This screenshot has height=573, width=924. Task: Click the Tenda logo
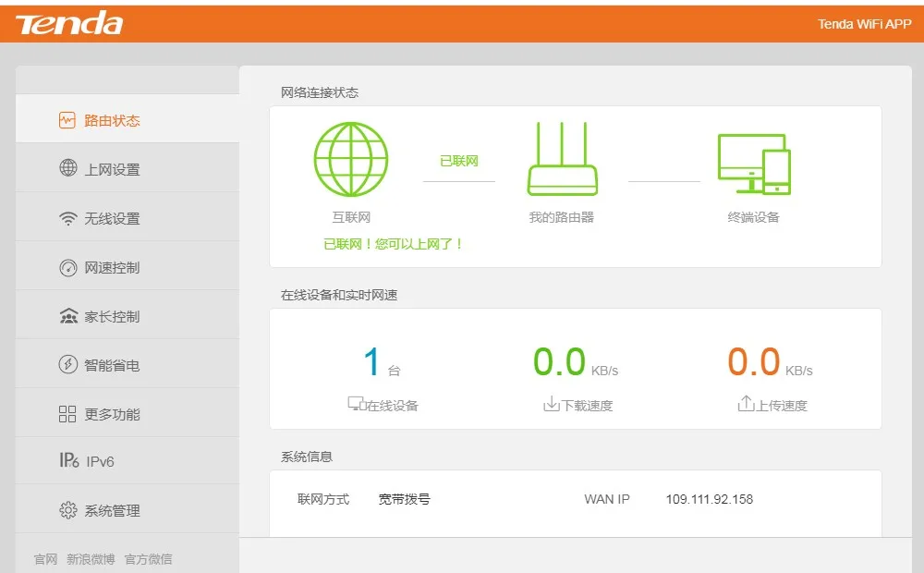(x=69, y=24)
